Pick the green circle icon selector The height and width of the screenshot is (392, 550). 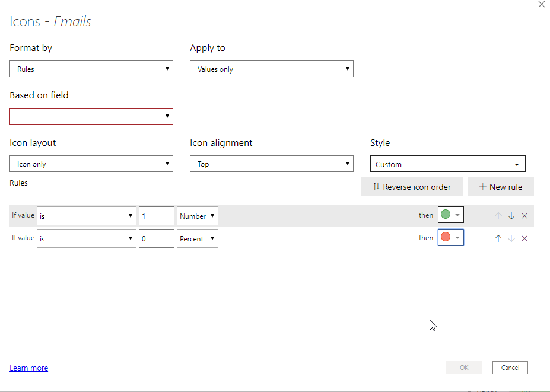[x=451, y=215]
